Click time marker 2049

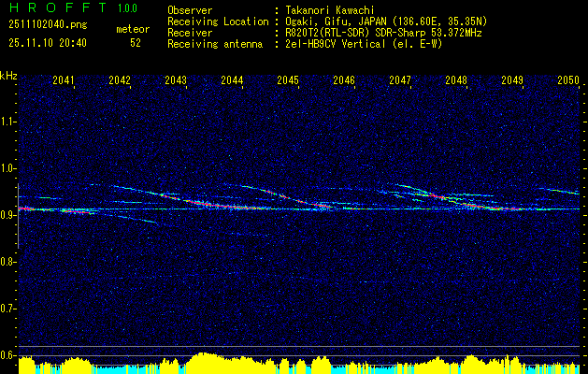point(512,79)
